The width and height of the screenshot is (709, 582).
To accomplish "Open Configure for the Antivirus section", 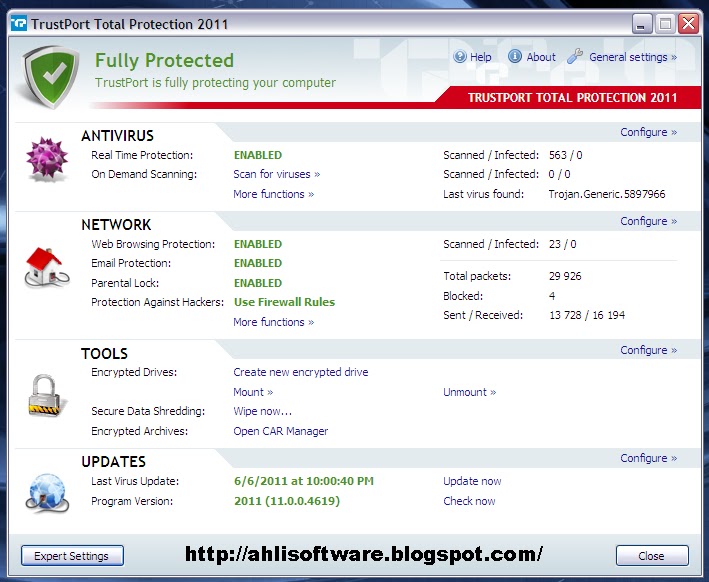I will pos(648,132).
